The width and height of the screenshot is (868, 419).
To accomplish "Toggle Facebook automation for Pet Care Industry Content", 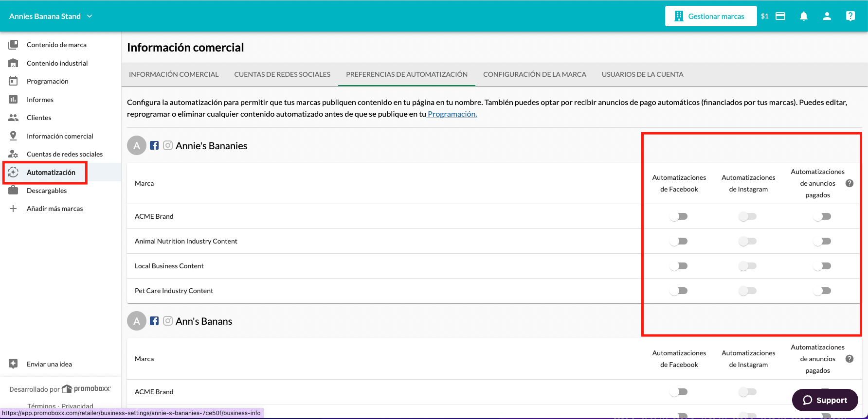I will click(679, 291).
